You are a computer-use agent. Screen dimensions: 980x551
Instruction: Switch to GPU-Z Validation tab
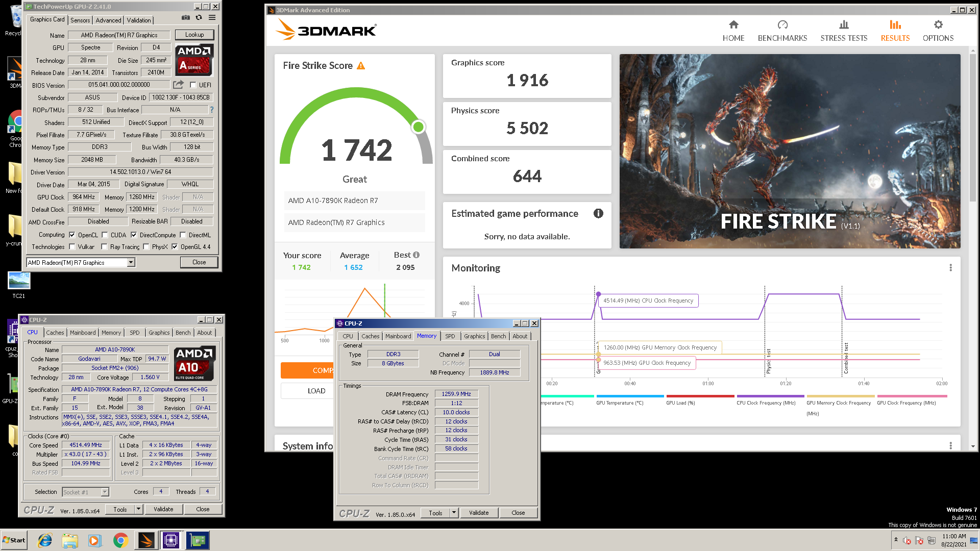point(139,20)
